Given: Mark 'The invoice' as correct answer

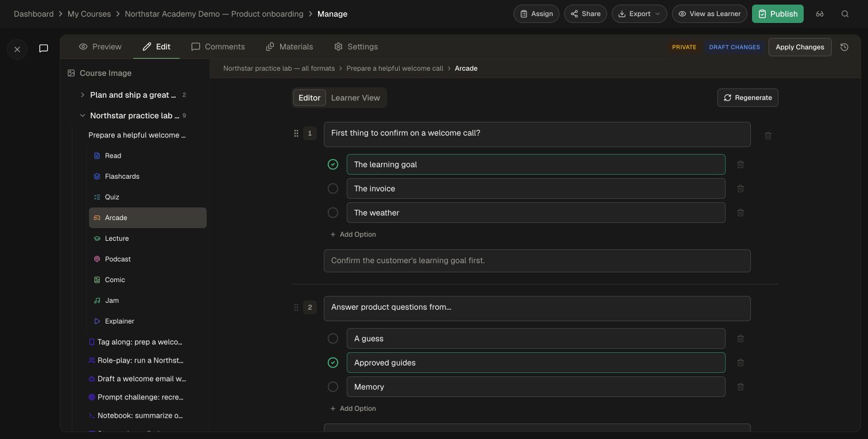Looking at the screenshot, I should coord(333,188).
